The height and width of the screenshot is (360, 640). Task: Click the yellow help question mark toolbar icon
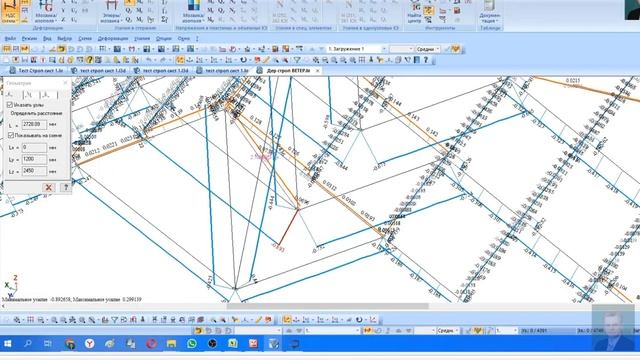click(89, 60)
